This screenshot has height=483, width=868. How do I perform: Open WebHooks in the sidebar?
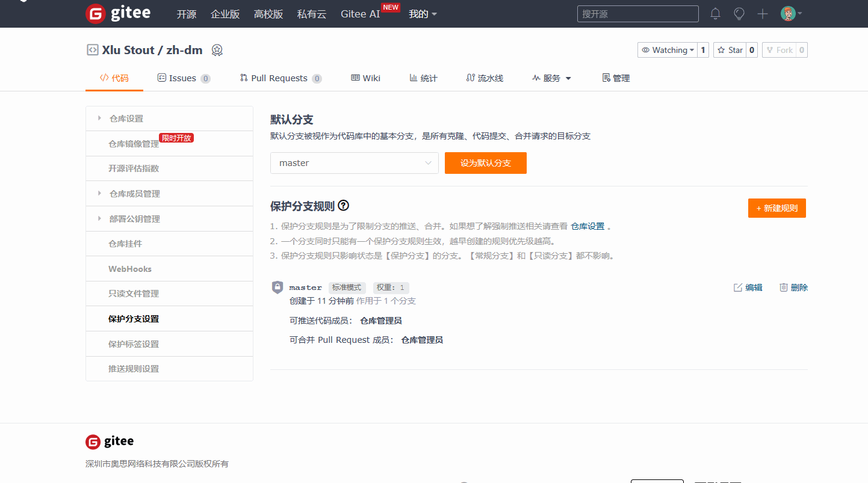[169, 269]
